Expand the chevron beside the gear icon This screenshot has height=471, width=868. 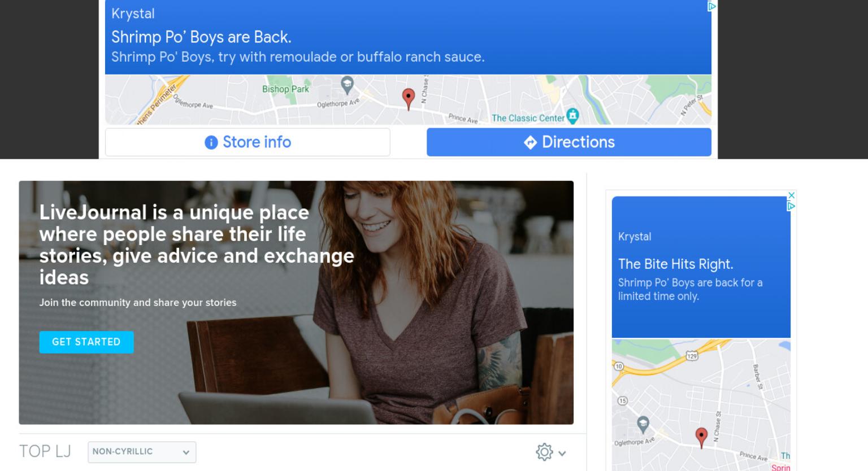[562, 453]
